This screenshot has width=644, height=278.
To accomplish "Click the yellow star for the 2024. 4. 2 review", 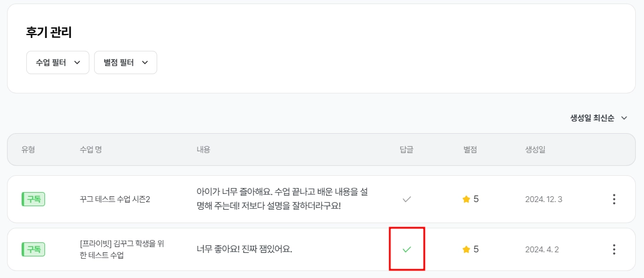I will [466, 249].
